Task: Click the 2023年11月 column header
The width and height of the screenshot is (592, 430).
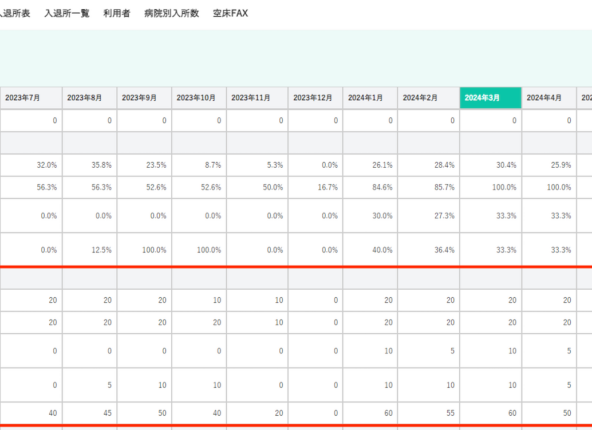Action: (257, 98)
